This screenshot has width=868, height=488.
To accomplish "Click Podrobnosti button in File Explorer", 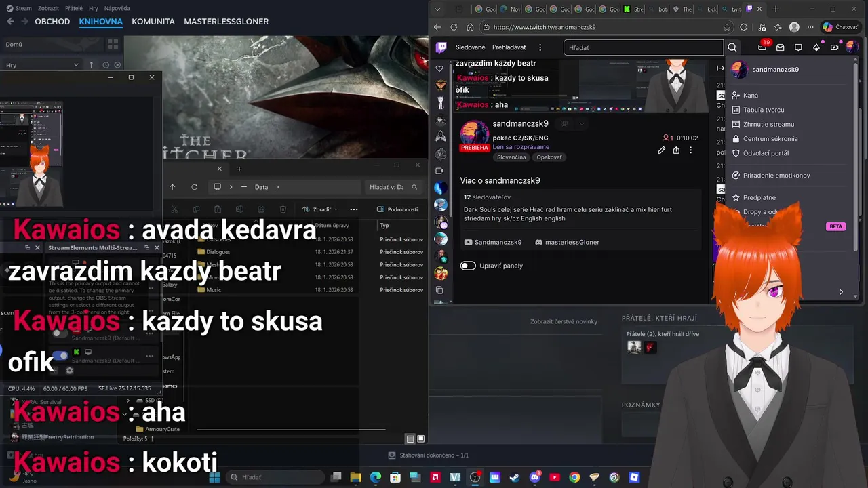I will point(397,209).
